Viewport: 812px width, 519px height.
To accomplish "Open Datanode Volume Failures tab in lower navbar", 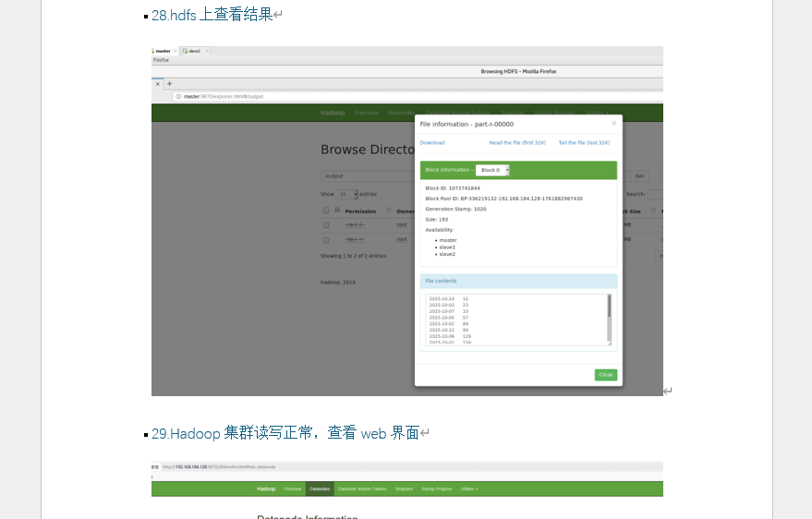I will (x=362, y=489).
